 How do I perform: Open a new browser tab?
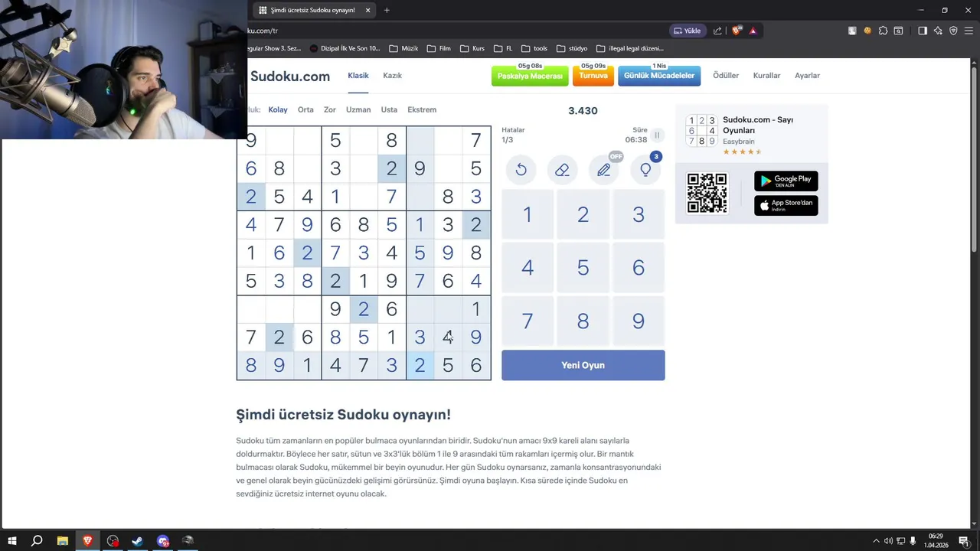(387, 10)
